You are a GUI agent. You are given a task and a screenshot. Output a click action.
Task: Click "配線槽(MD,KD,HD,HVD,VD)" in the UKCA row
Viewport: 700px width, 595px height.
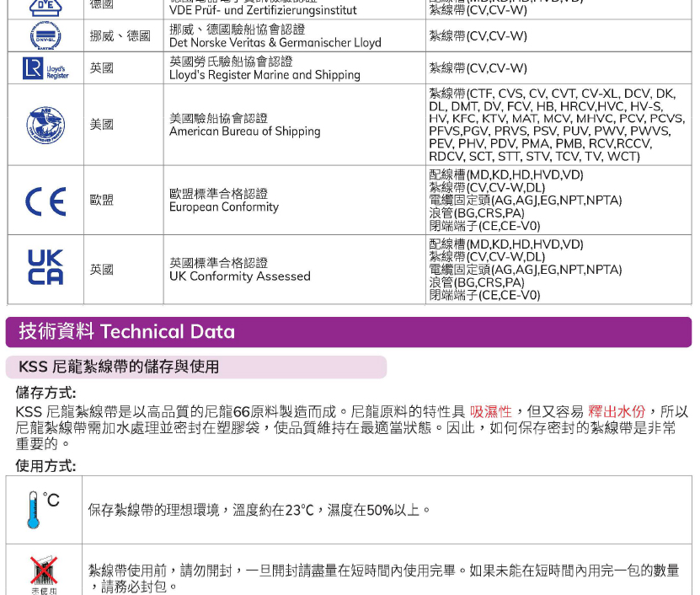(506, 244)
